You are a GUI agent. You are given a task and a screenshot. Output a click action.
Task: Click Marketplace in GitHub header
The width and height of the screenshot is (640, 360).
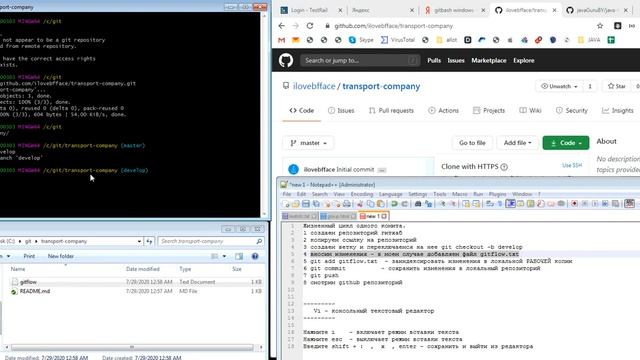[x=489, y=60]
